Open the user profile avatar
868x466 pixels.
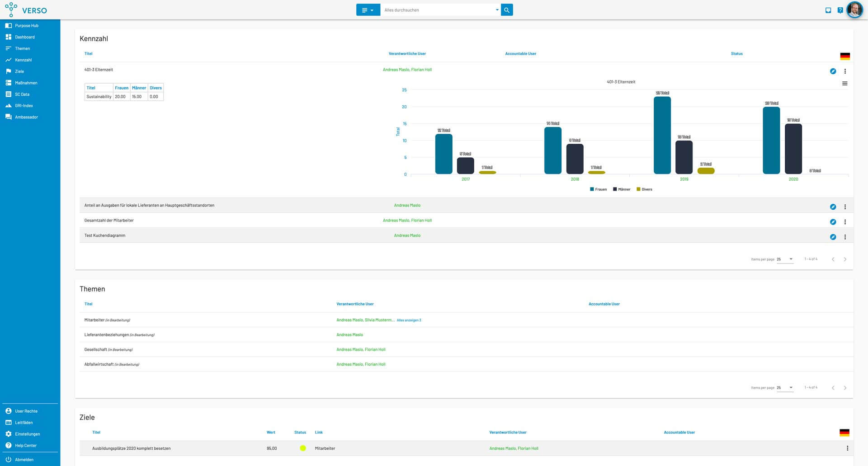[854, 10]
